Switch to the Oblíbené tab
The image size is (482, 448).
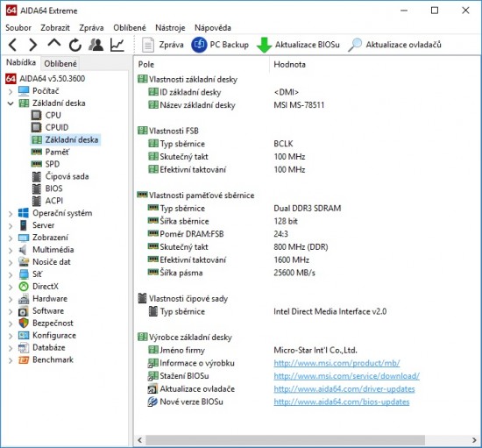click(60, 64)
